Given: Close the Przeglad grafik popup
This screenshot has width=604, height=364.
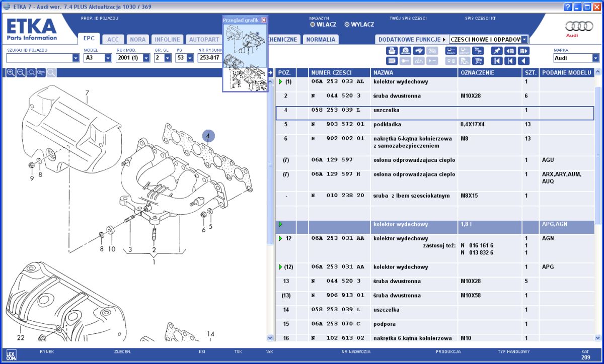Looking at the screenshot, I should [x=264, y=20].
